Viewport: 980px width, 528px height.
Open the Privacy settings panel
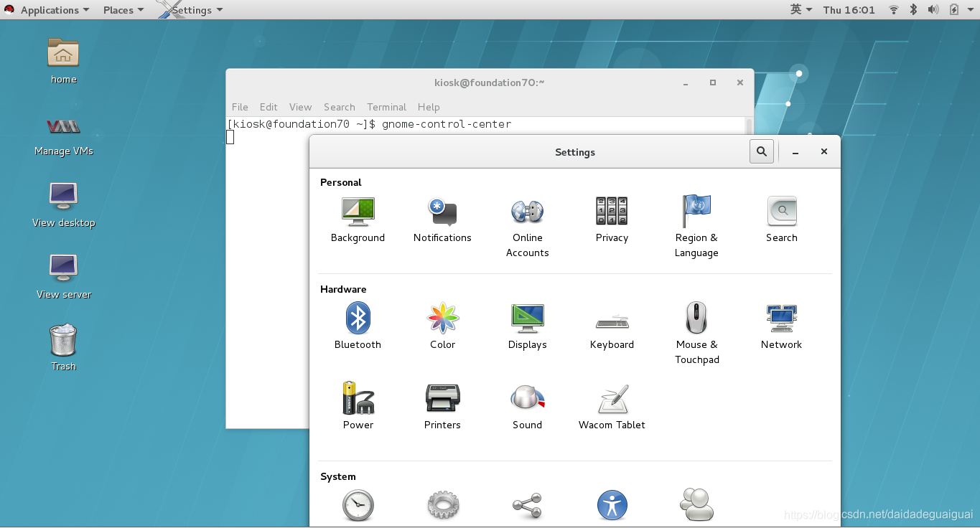[612, 220]
